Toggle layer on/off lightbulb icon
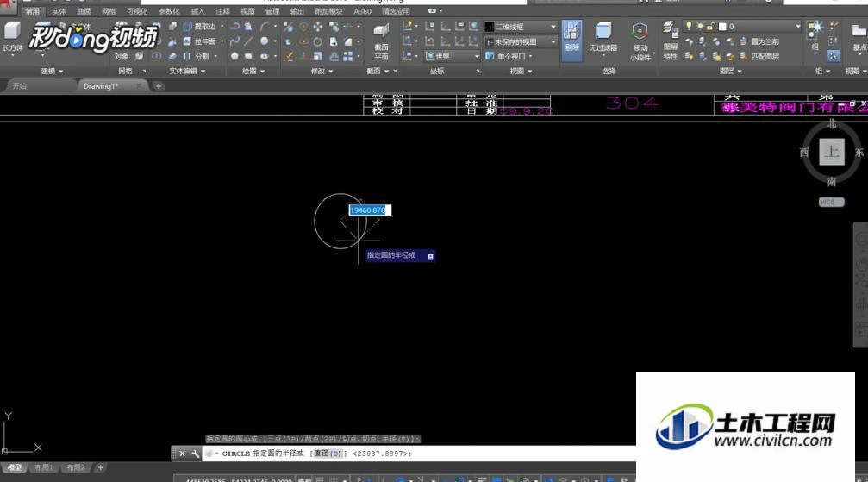Viewport: 868px width, 482px height. coord(689,26)
